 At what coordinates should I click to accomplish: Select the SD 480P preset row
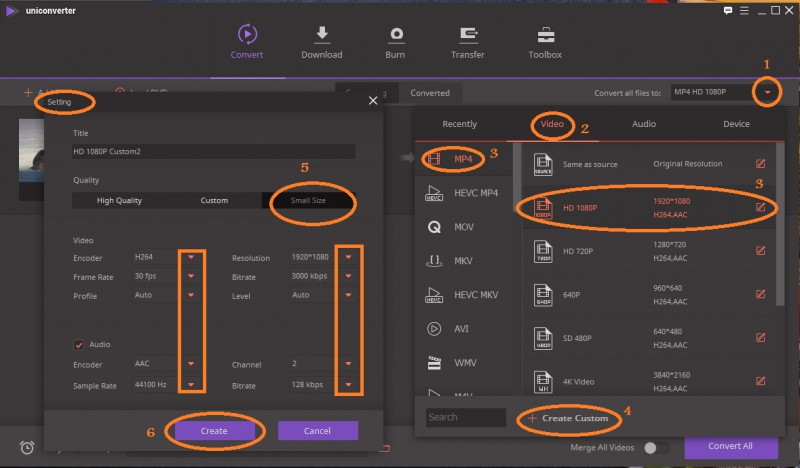pyautogui.click(x=649, y=338)
